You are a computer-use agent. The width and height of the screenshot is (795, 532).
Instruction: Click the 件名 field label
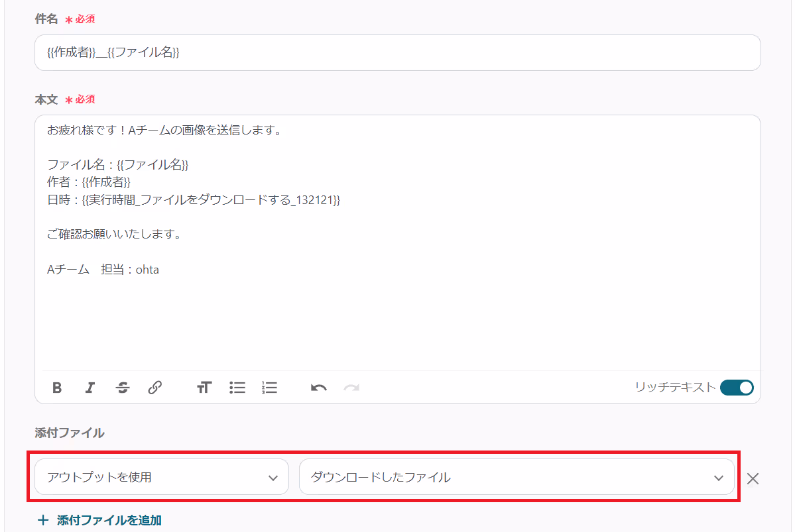46,19
